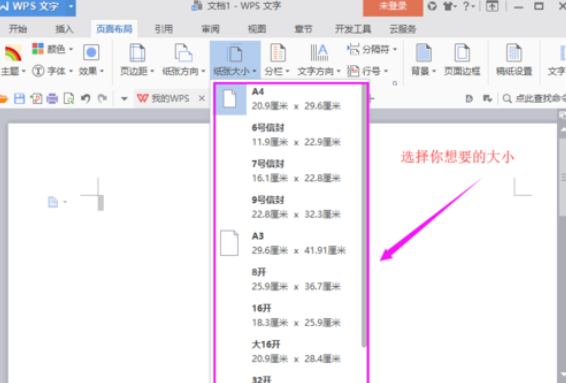Select 9号信封 envelope size
This screenshot has width=566, height=383.
pos(288,207)
